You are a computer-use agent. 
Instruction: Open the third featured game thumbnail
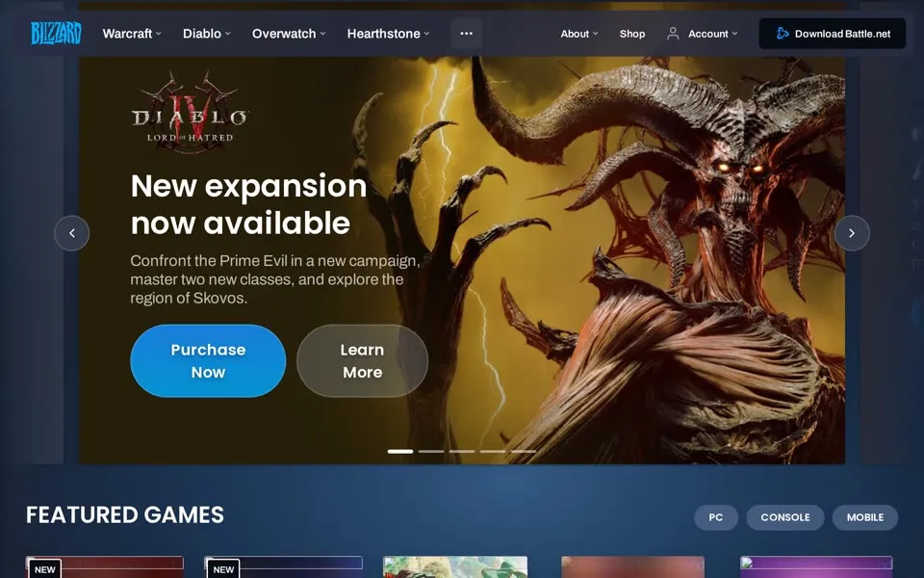(x=455, y=566)
